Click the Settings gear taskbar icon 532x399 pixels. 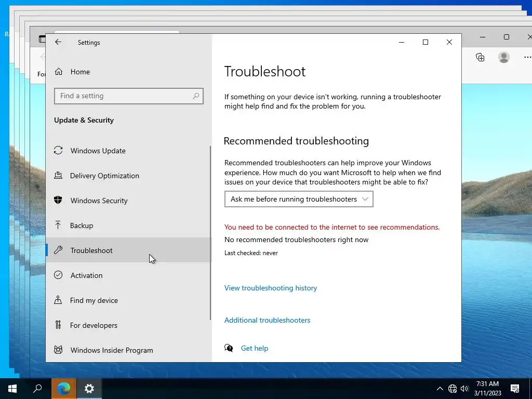point(89,389)
